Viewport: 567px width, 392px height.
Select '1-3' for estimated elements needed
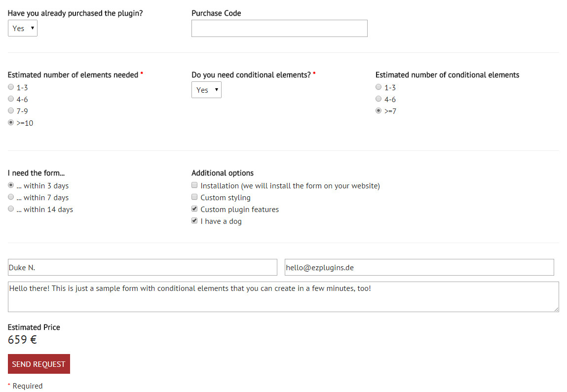click(x=11, y=87)
